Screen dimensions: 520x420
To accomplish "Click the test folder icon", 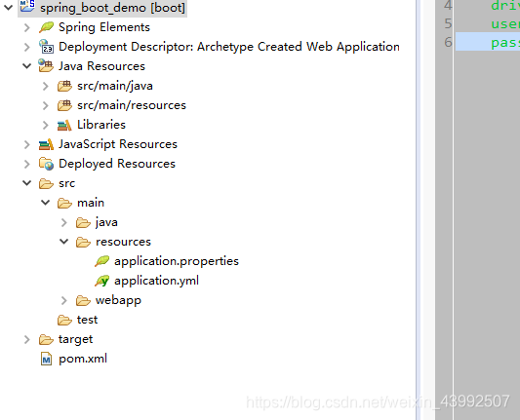I will point(64,320).
